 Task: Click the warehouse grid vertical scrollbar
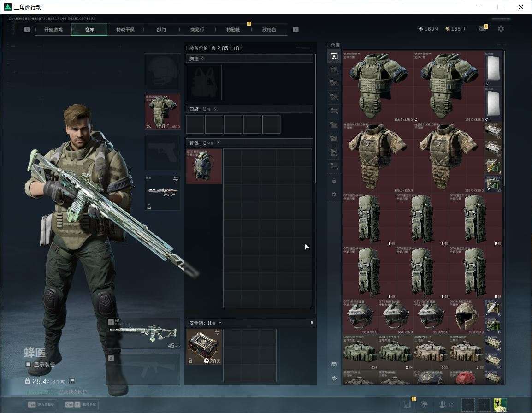(x=504, y=118)
